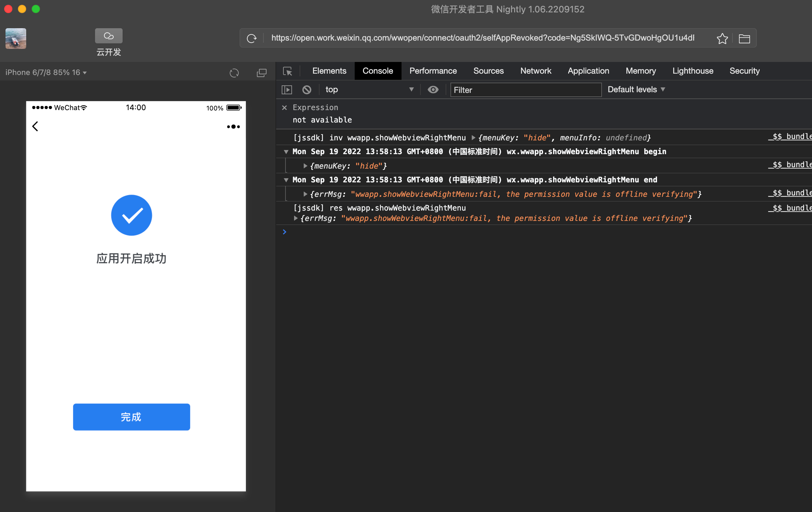Activate the inspect element selector icon
Screen dimensions: 812x512
288,71
